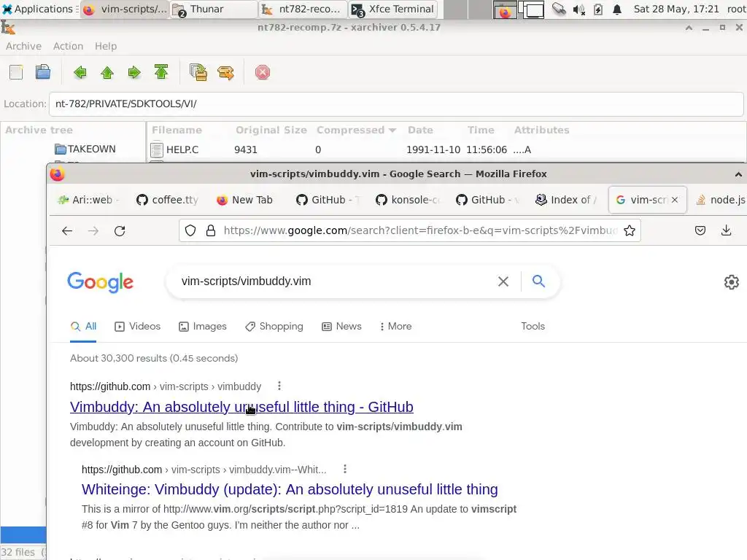
Task: Go up a folder in xarchiver
Action: [x=107, y=72]
